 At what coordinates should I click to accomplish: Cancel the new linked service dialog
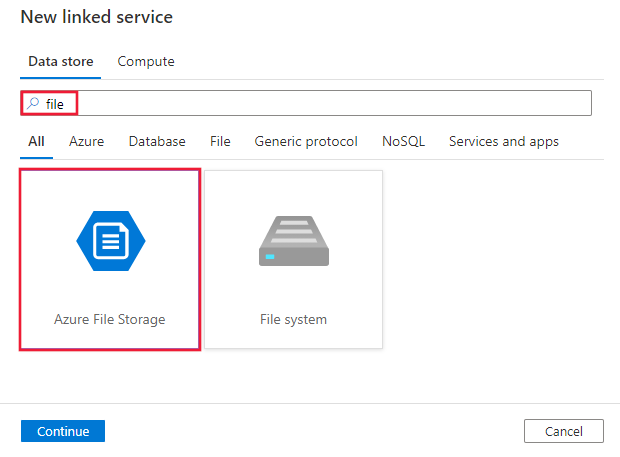[564, 431]
